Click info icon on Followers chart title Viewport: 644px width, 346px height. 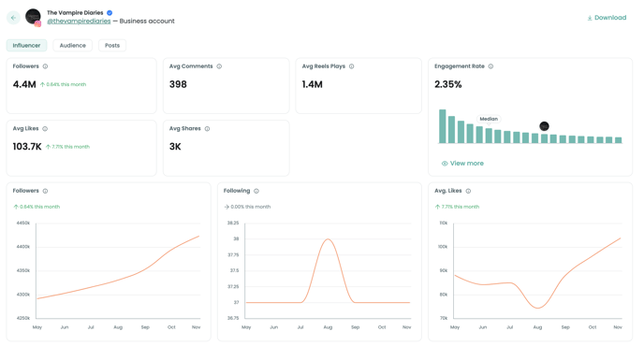point(45,191)
